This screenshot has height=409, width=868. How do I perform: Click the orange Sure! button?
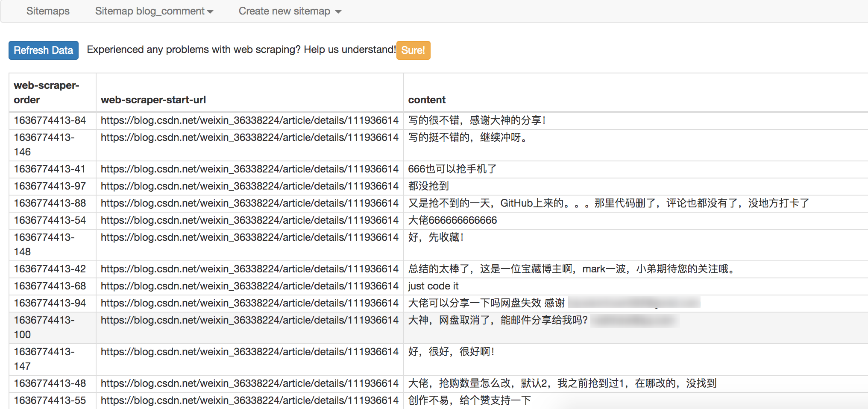point(413,50)
